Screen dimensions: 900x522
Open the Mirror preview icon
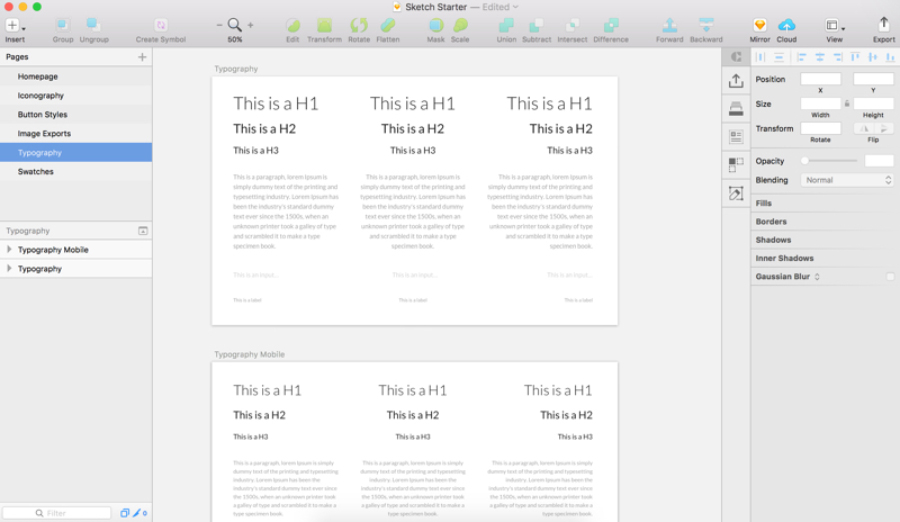(x=759, y=25)
